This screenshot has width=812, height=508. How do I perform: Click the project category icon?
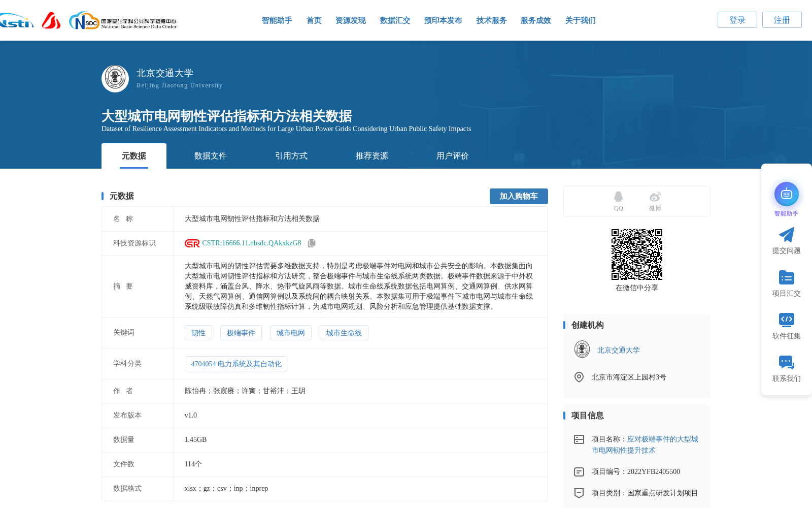579,493
